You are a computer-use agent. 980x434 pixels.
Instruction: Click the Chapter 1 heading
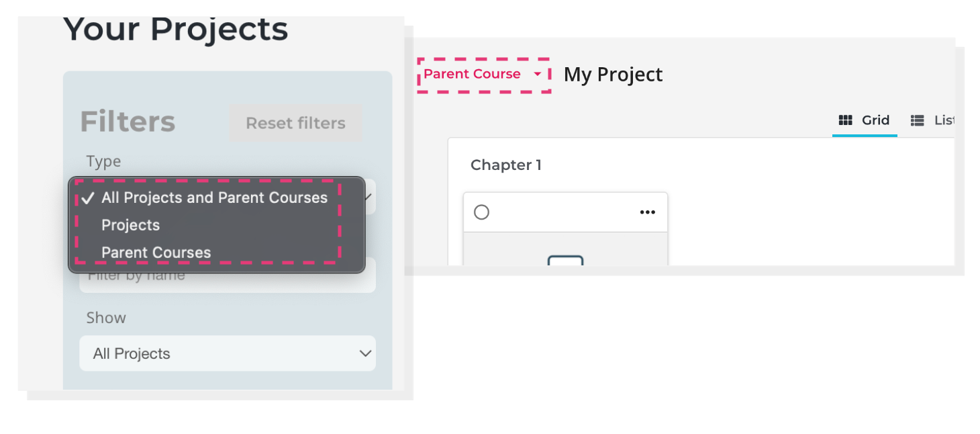(x=506, y=165)
